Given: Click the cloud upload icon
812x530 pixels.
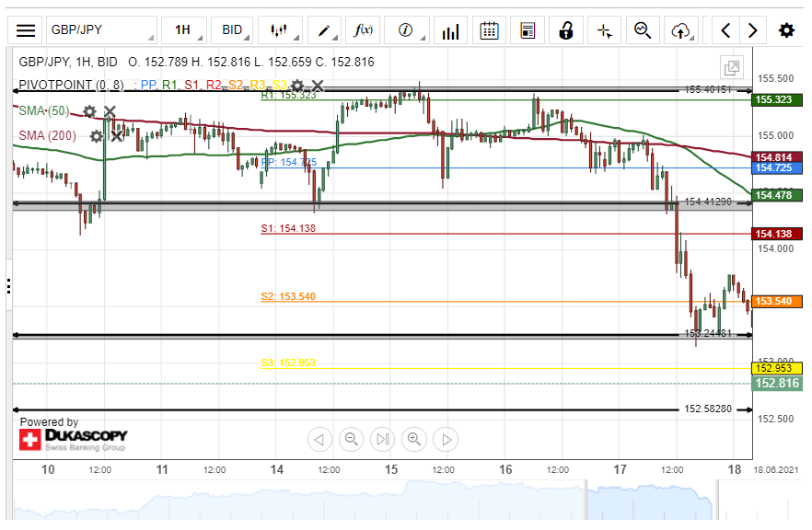Looking at the screenshot, I should [681, 30].
